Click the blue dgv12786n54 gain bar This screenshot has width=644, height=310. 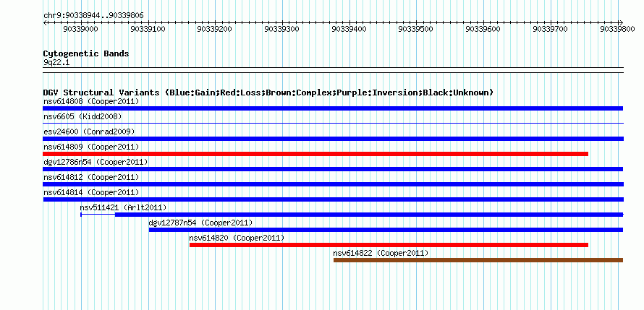333,169
